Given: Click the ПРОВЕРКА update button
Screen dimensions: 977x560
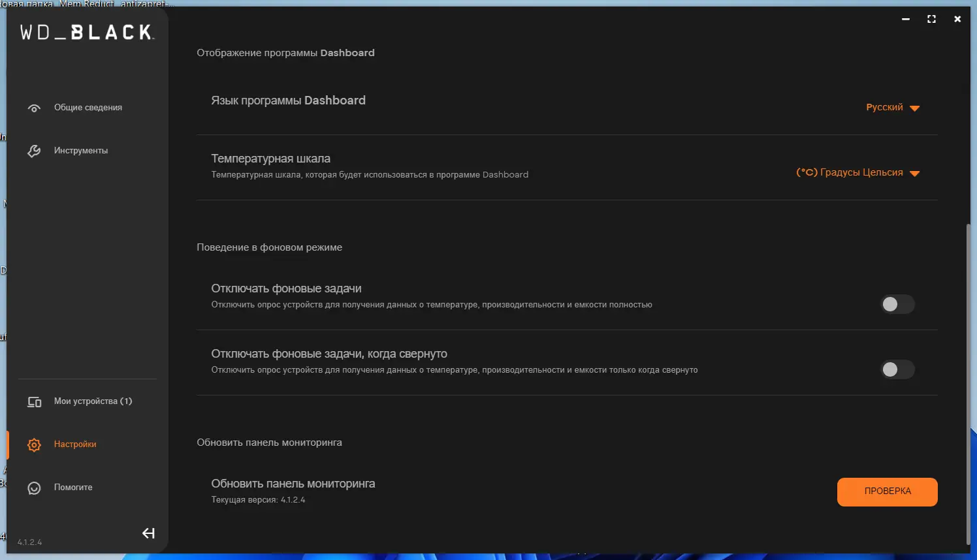Looking at the screenshot, I should pyautogui.click(x=887, y=491).
